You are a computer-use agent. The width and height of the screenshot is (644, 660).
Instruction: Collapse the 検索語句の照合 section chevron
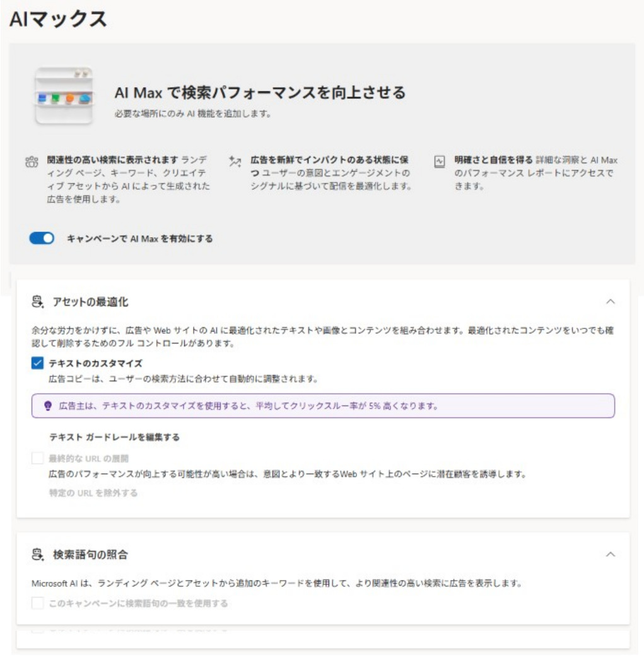[x=611, y=554]
